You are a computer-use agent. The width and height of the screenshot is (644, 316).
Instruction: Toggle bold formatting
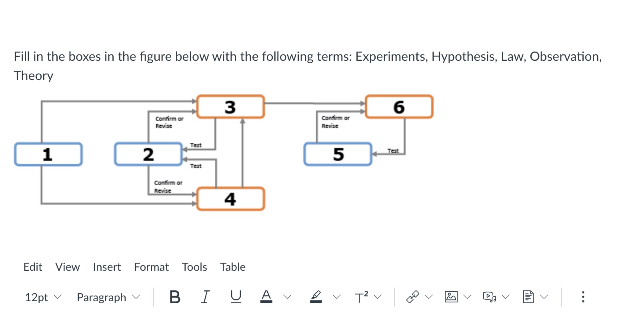pos(175,297)
